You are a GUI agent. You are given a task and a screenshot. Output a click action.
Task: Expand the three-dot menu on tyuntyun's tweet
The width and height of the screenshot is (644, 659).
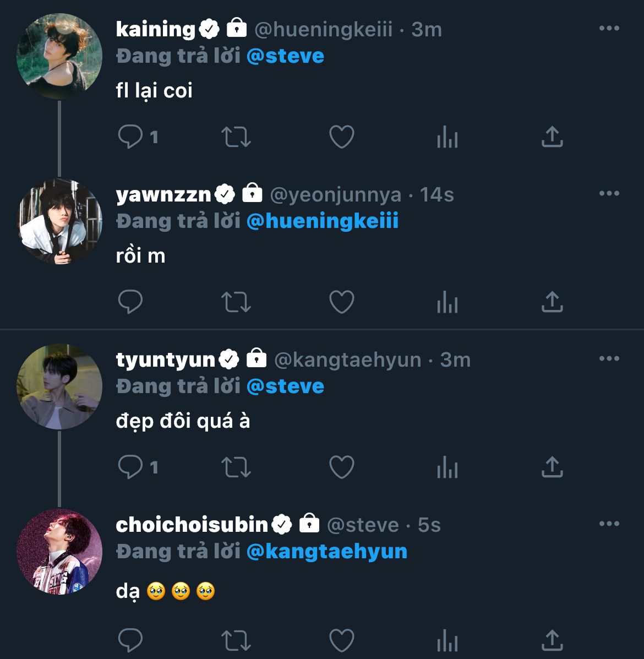(x=609, y=359)
